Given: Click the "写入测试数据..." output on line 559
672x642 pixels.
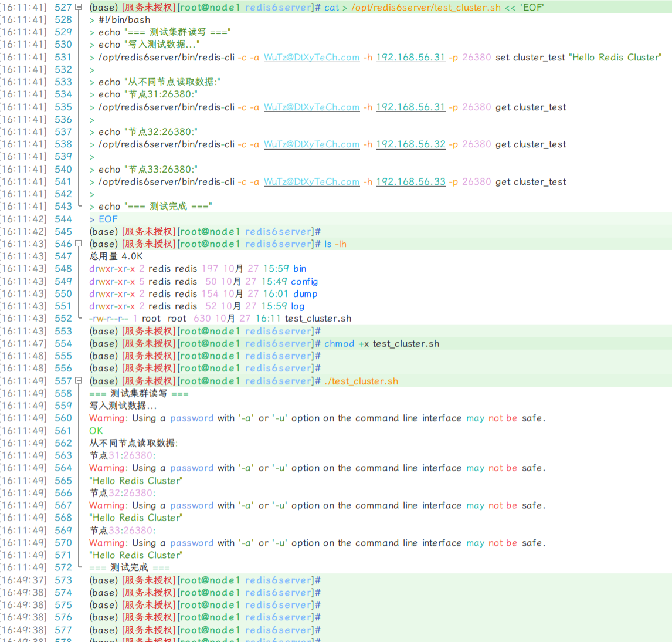Looking at the screenshot, I should tap(123, 406).
